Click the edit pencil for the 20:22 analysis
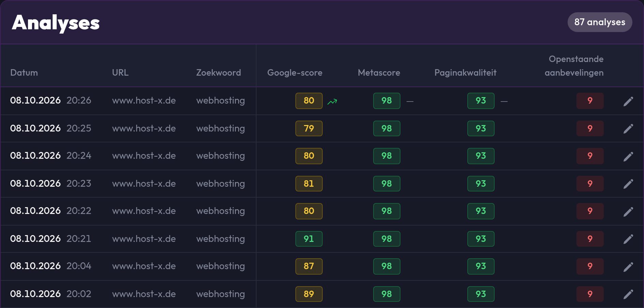The height and width of the screenshot is (308, 644). [x=628, y=212]
